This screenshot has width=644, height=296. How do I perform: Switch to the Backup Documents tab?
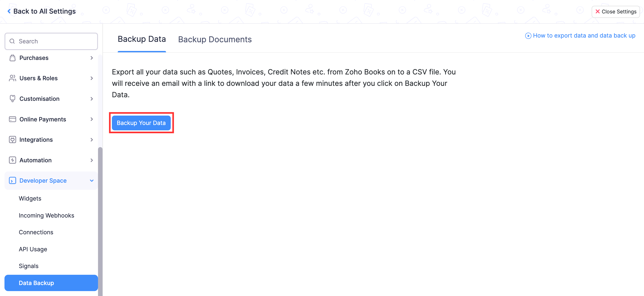[x=215, y=39]
